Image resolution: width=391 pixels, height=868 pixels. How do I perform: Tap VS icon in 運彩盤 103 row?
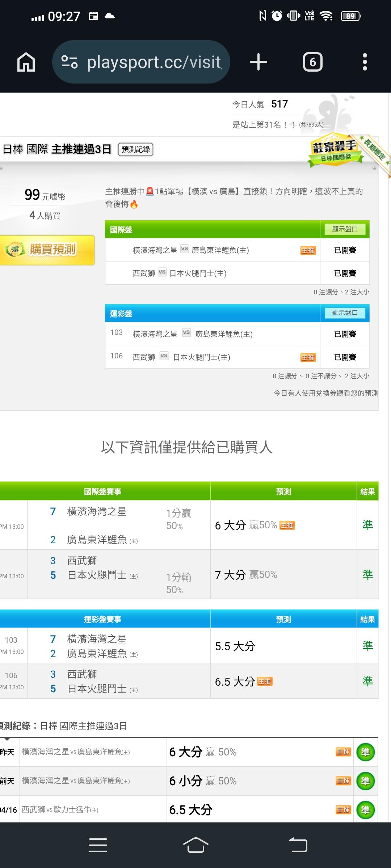coord(186,333)
